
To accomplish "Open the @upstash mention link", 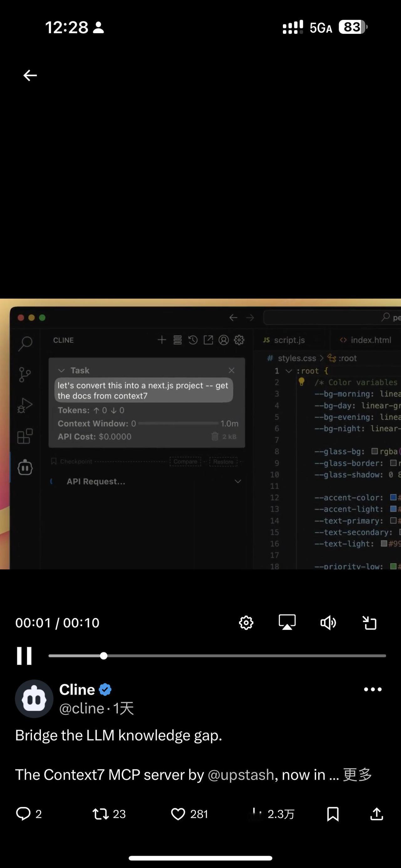I will click(x=241, y=775).
